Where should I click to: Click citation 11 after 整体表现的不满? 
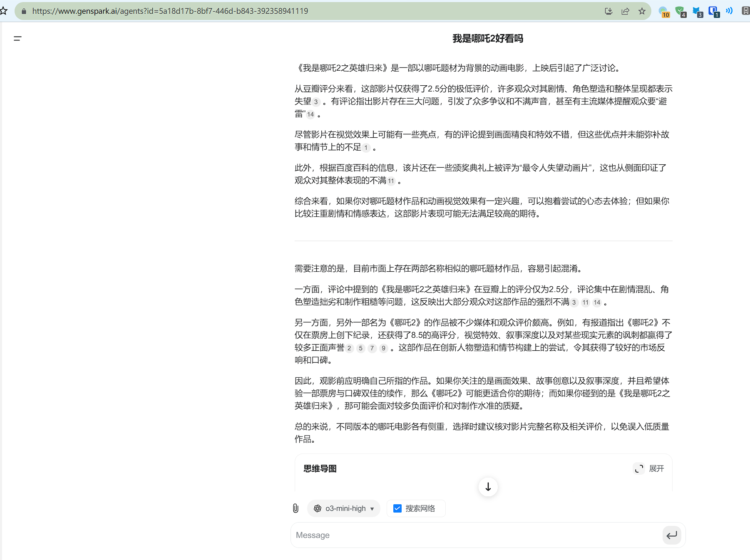391,181
